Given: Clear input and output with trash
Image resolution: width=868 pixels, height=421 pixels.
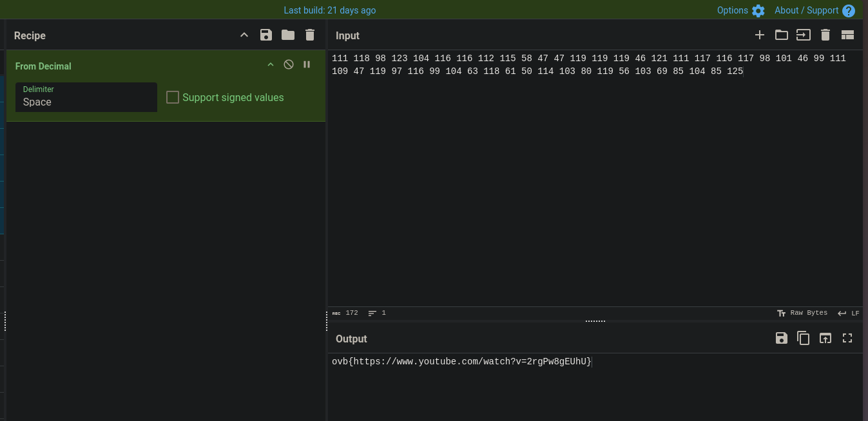Looking at the screenshot, I should [x=825, y=35].
